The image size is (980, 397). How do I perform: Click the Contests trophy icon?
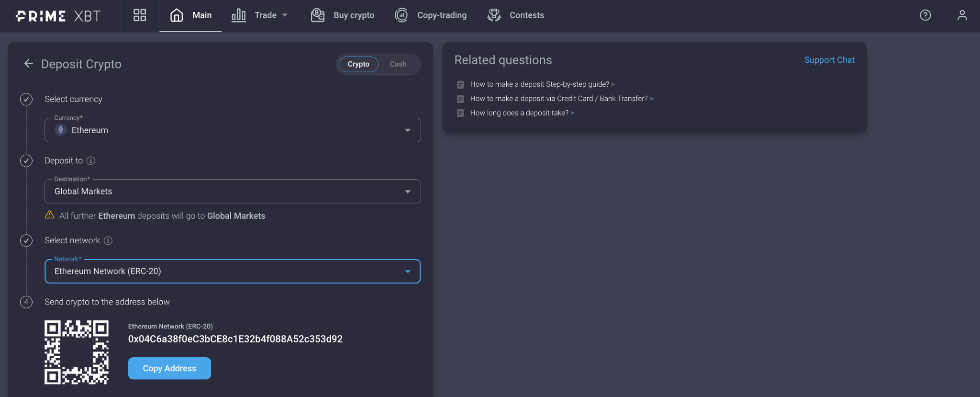coord(494,15)
